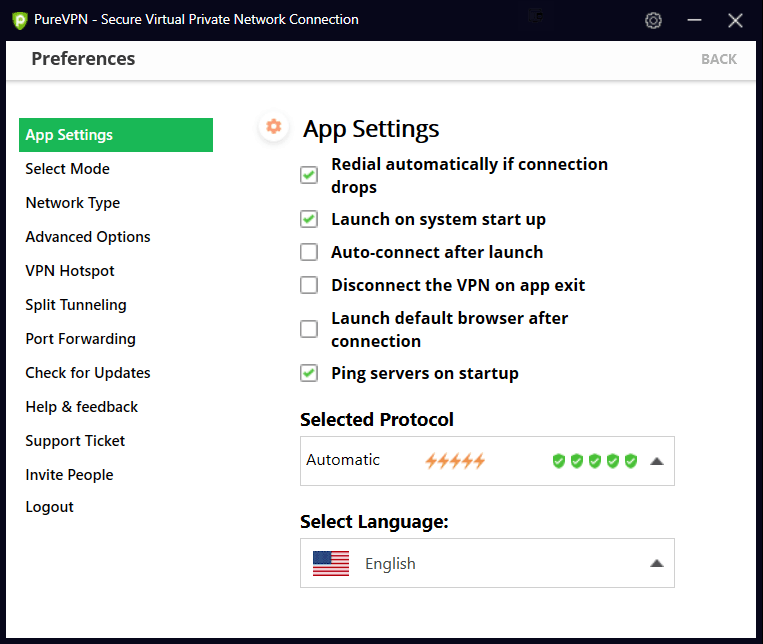Image resolution: width=763 pixels, height=644 pixels.
Task: Close the PureVPN window
Action: coord(736,20)
